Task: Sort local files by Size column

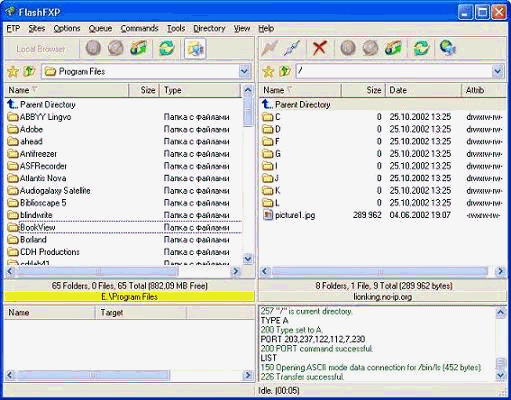Action: coord(144,90)
